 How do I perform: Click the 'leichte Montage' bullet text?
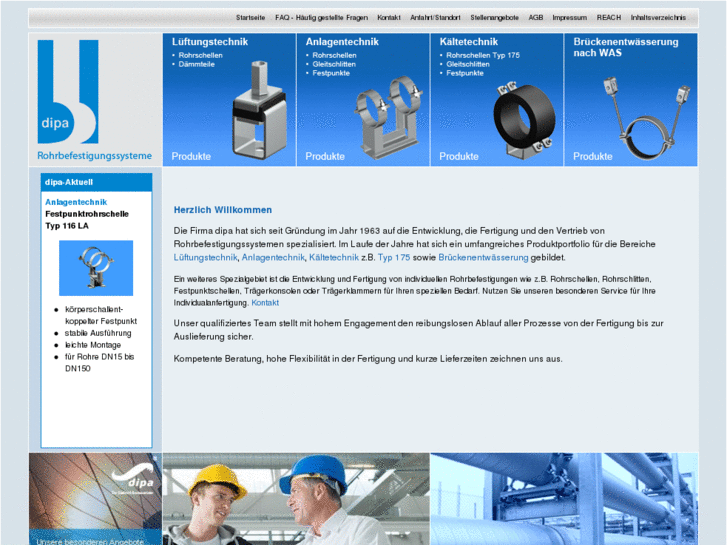coord(93,345)
